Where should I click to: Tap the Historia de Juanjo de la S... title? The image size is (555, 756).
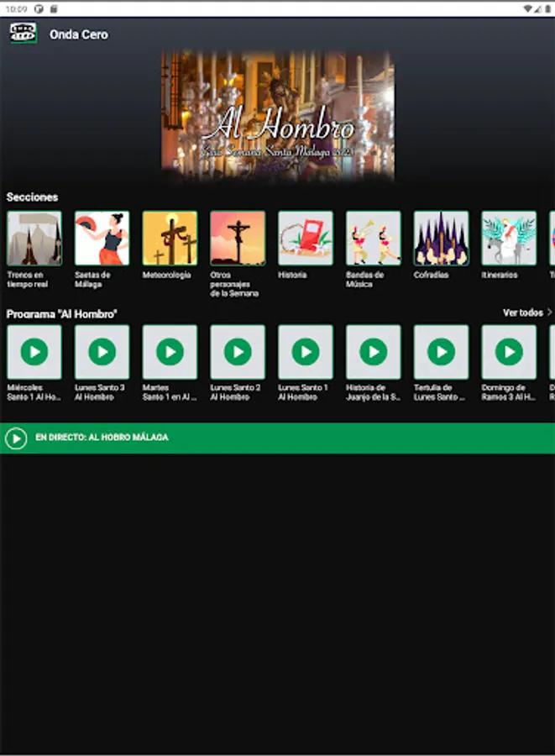(x=373, y=392)
